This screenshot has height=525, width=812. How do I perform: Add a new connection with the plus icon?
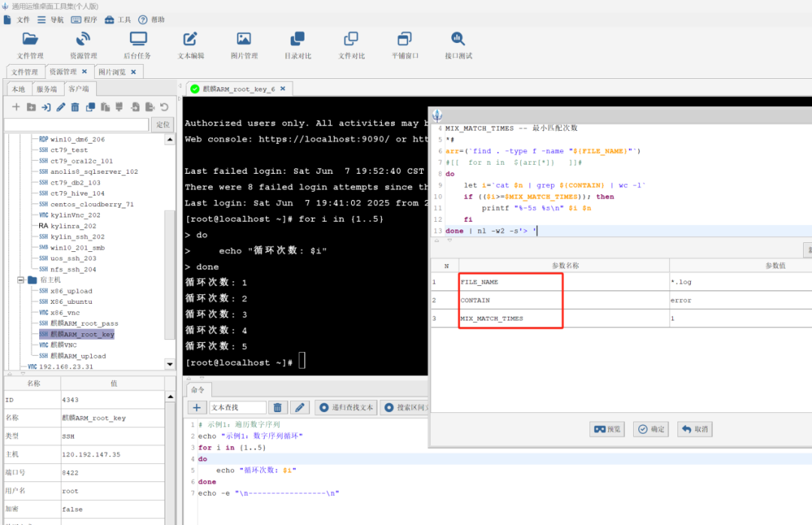click(x=16, y=107)
